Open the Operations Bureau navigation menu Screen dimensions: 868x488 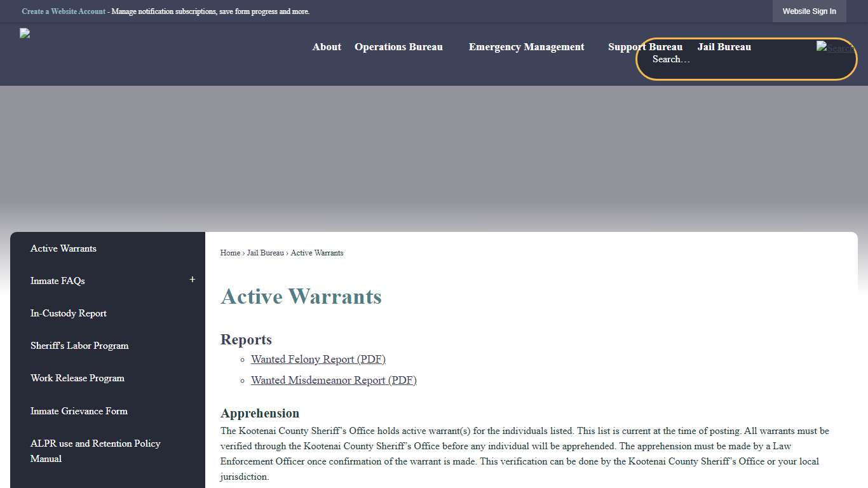coord(398,46)
